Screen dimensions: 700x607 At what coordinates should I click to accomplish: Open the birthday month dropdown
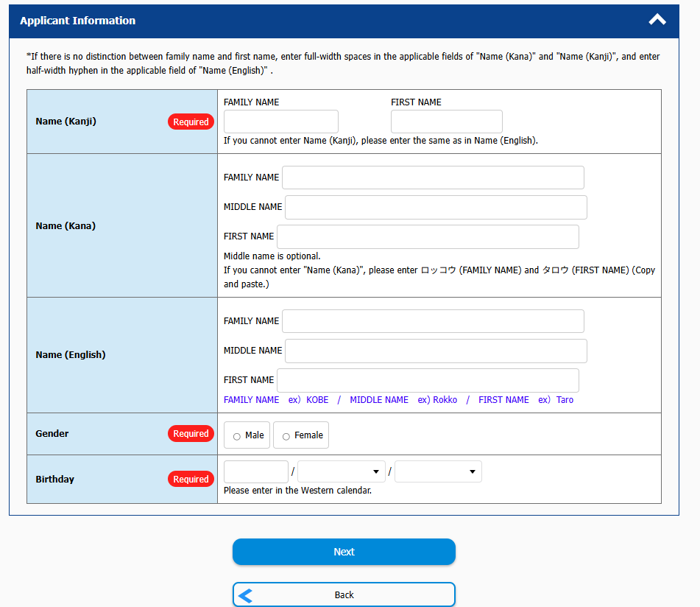pos(341,471)
